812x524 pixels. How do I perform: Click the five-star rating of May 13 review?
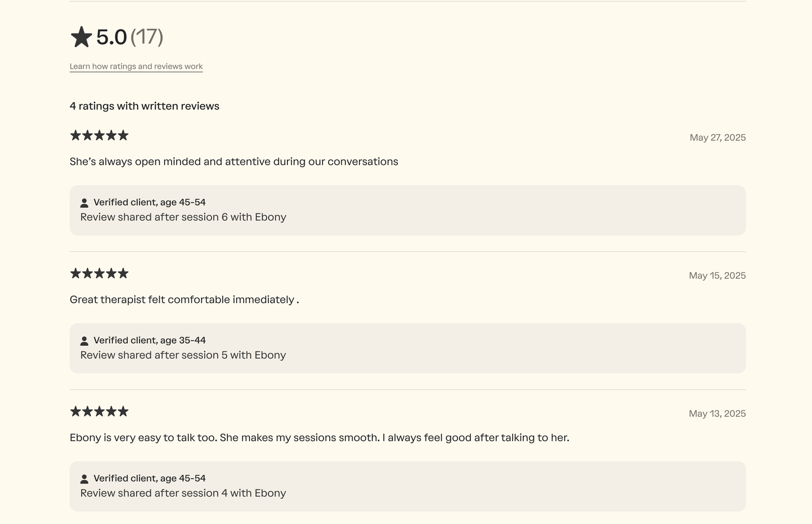[99, 411]
